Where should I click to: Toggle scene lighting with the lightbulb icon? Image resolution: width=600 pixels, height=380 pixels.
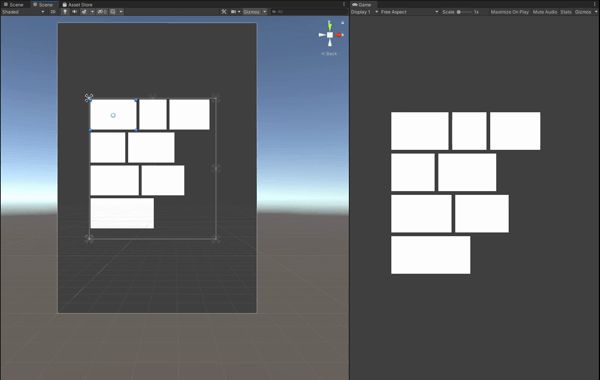[65, 12]
